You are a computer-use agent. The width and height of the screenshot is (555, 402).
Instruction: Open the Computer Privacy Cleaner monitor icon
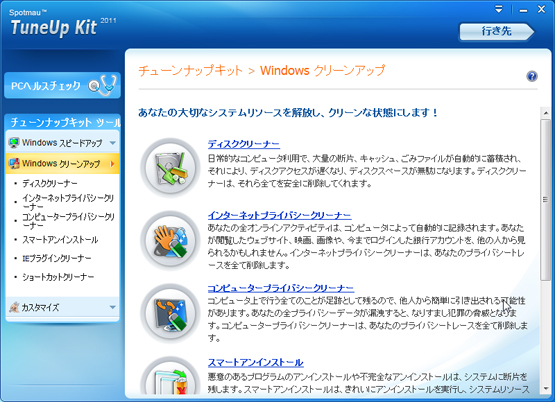click(171, 313)
